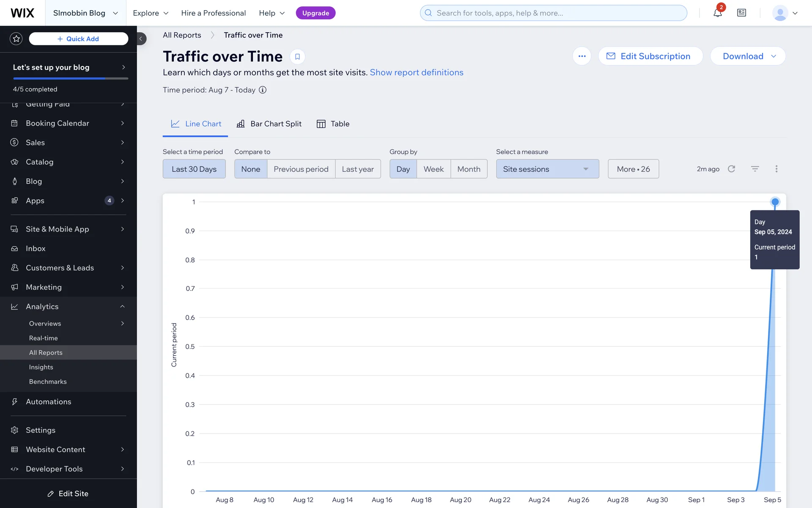Switch to the Table tab
The height and width of the screenshot is (508, 812).
pos(333,124)
